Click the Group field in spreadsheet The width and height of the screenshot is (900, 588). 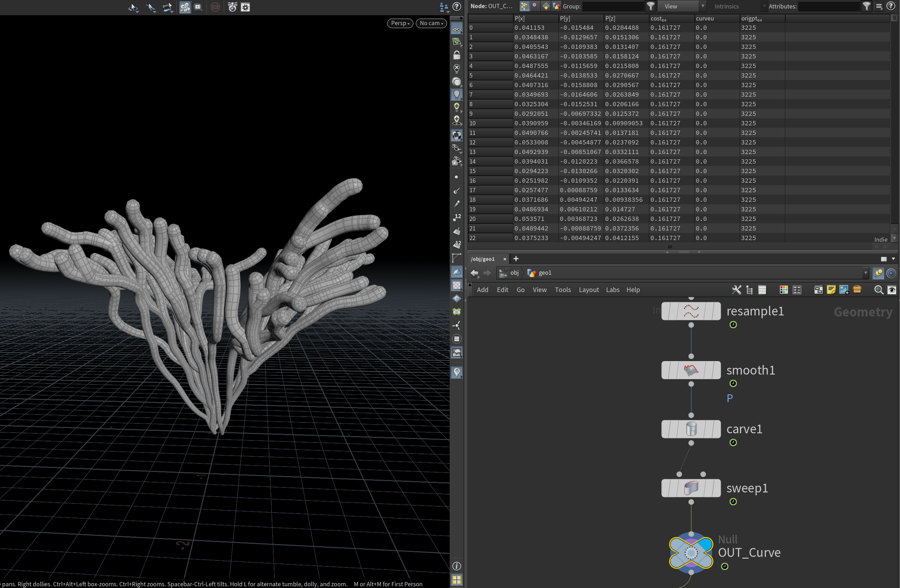click(613, 6)
